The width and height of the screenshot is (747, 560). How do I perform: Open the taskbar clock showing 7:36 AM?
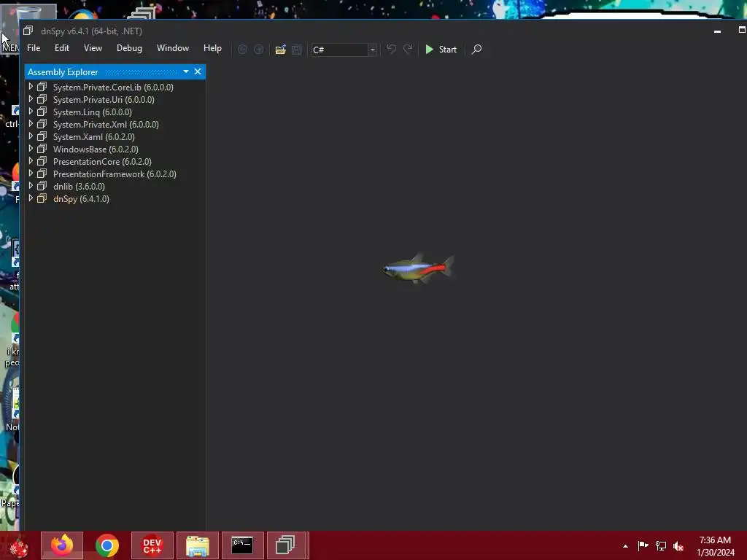coord(715,546)
